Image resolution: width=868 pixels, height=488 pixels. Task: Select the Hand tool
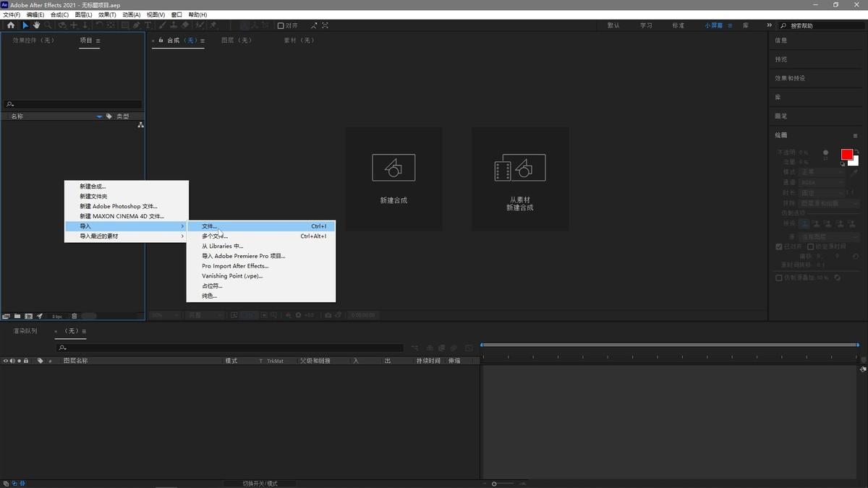(36, 25)
